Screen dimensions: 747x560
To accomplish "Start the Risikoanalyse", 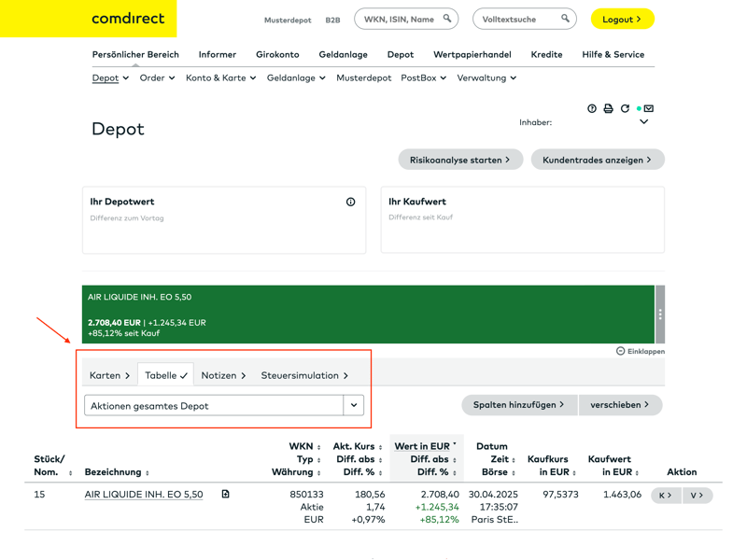I will click(460, 160).
